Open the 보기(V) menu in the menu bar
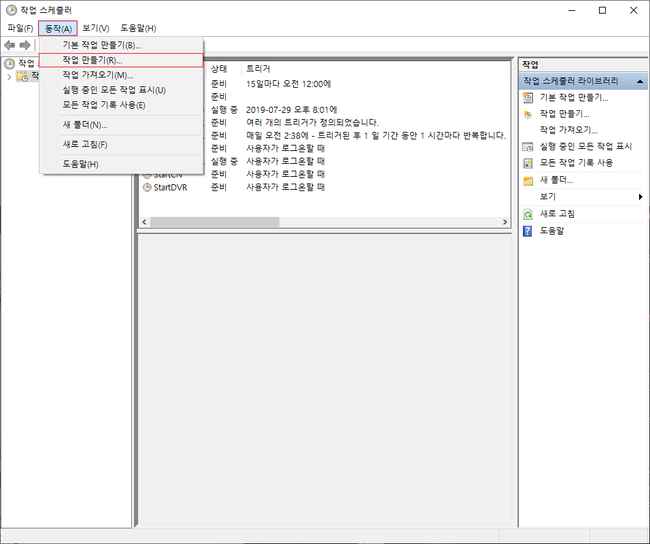The image size is (650, 544). pyautogui.click(x=96, y=28)
